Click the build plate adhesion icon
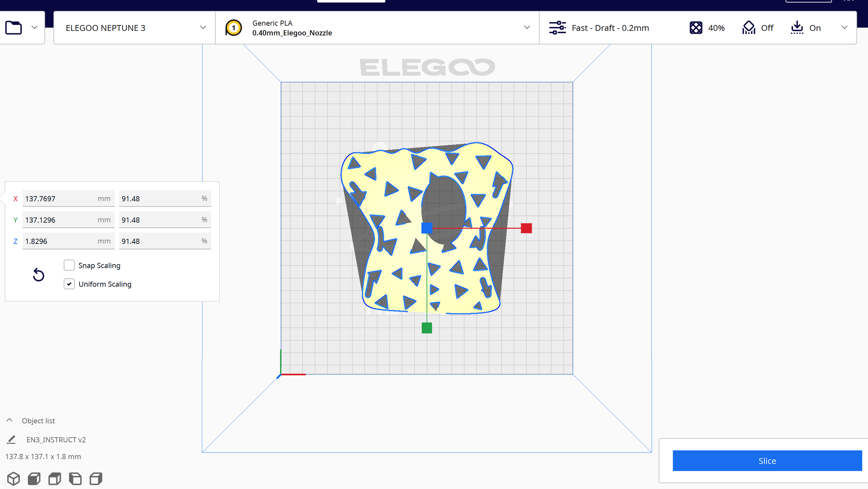This screenshot has width=868, height=489. [x=797, y=28]
